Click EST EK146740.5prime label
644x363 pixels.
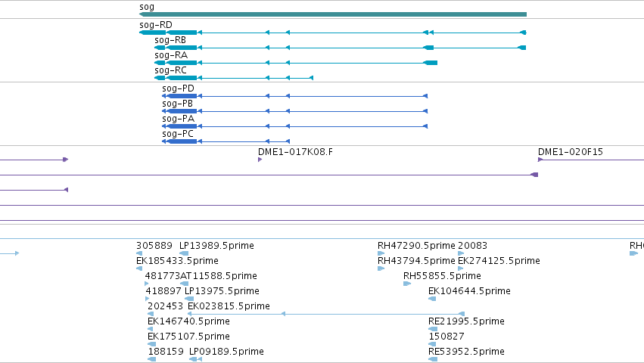pos(188,321)
